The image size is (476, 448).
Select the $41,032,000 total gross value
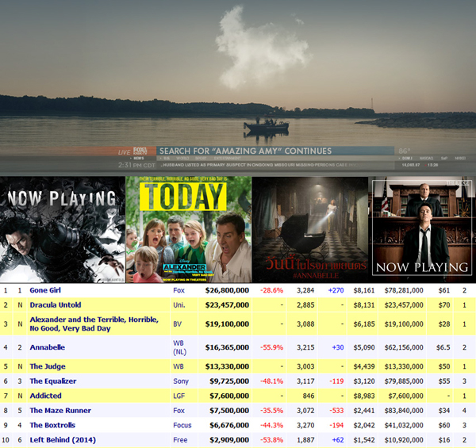pyautogui.click(x=404, y=425)
